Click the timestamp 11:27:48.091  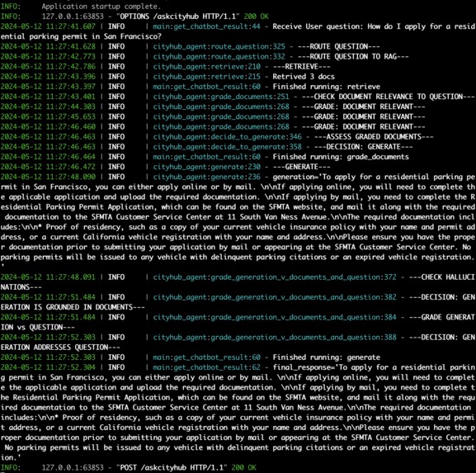tap(71, 277)
